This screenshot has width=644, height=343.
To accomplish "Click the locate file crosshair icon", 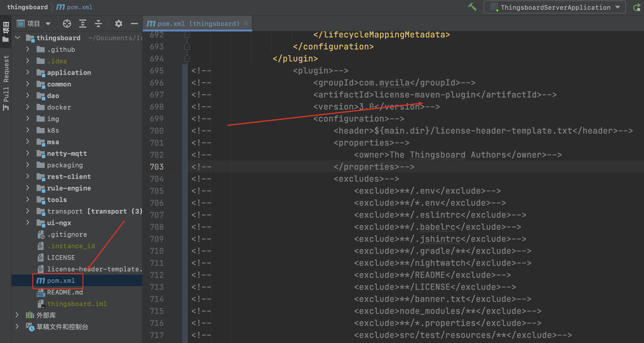I will tap(67, 24).
